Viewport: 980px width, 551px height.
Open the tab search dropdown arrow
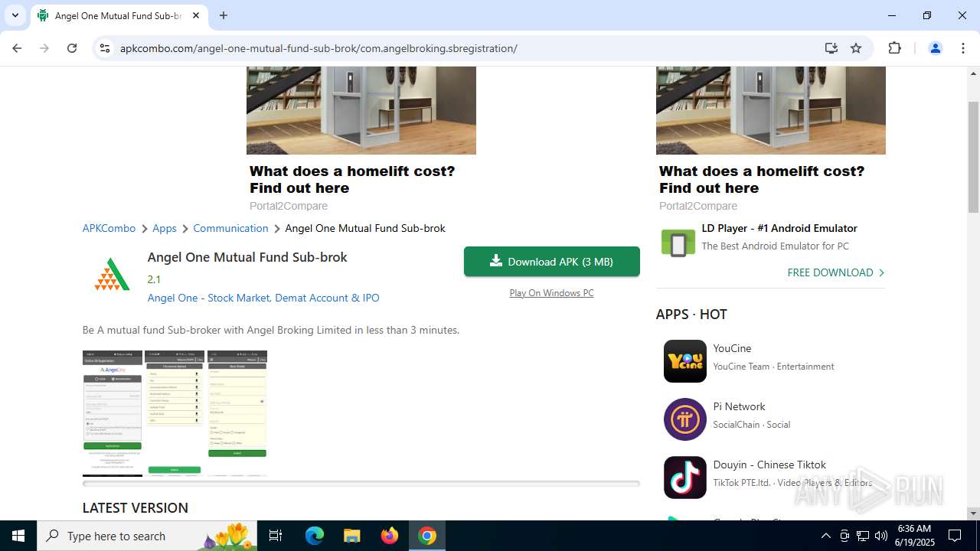[x=15, y=15]
